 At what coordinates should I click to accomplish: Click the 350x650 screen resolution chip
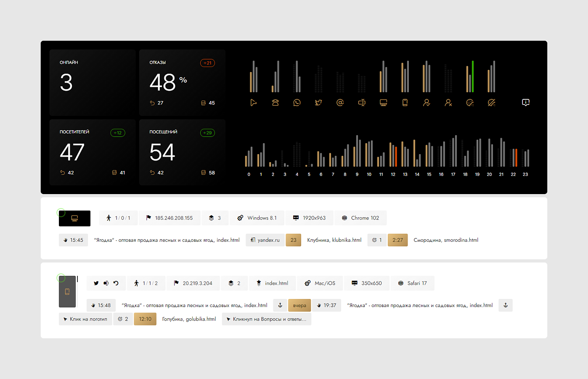(x=367, y=283)
